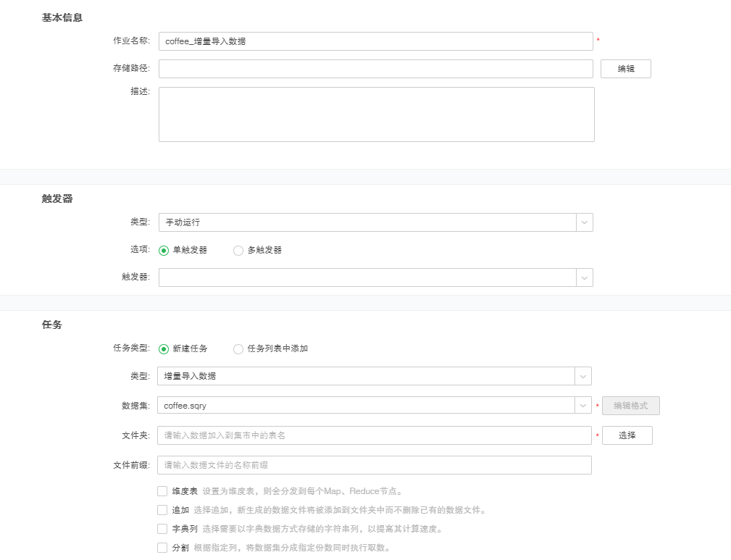The image size is (731, 560).
Task: Click the 选择 button beside 文件夹
Action: (627, 435)
